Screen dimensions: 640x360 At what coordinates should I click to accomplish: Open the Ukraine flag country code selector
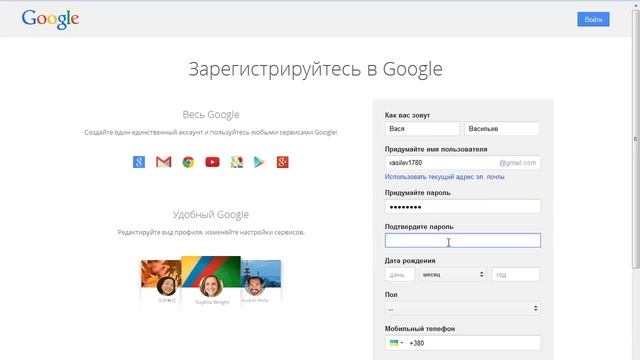point(396,343)
